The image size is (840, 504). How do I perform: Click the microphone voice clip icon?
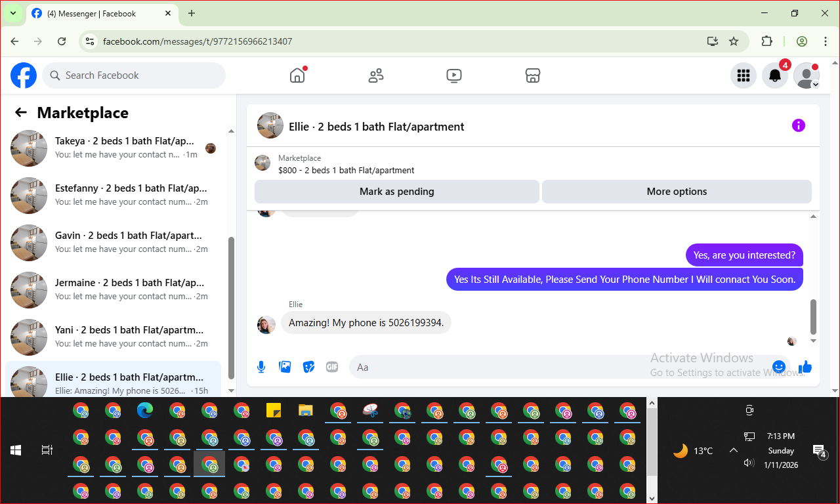pyautogui.click(x=261, y=367)
